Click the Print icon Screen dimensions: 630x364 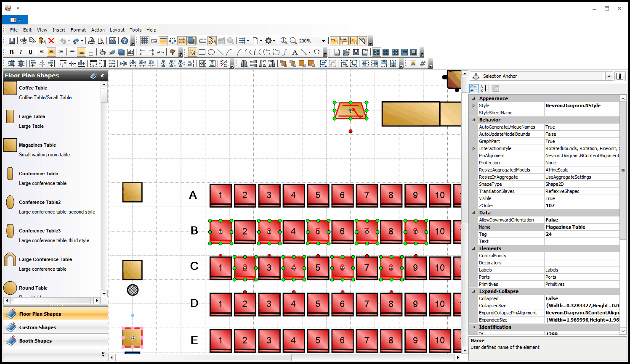[91, 41]
